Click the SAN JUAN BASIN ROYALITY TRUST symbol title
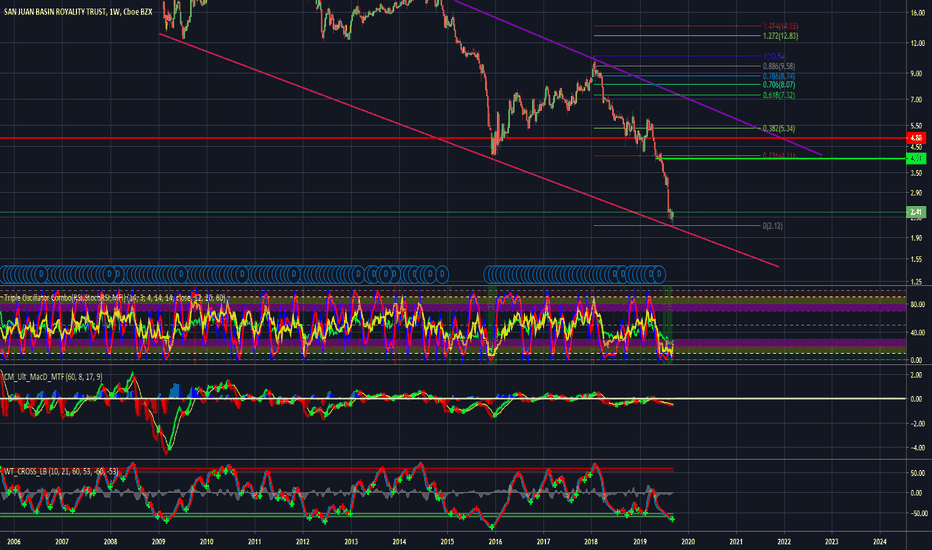This screenshot has width=932, height=550. [55, 12]
